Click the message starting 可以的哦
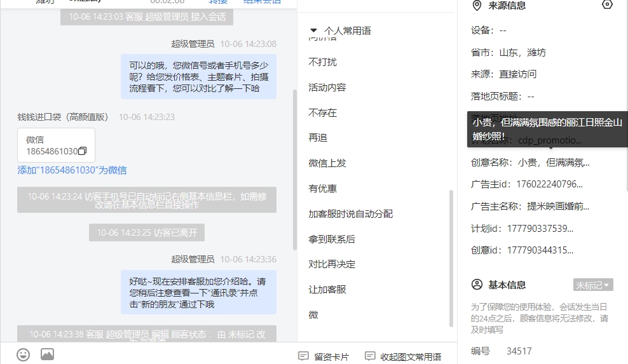The image size is (628, 364). coord(198,76)
